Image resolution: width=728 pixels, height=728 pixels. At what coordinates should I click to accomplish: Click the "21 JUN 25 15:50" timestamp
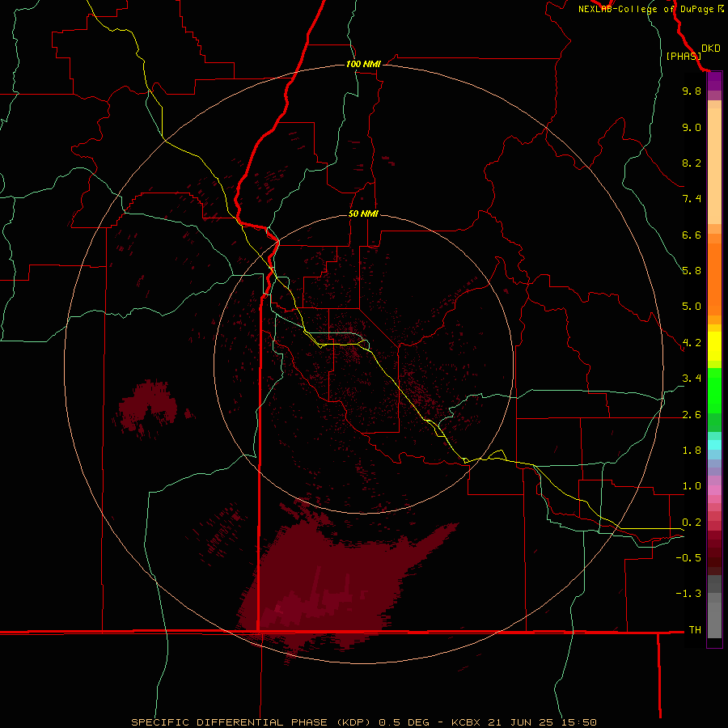click(542, 722)
